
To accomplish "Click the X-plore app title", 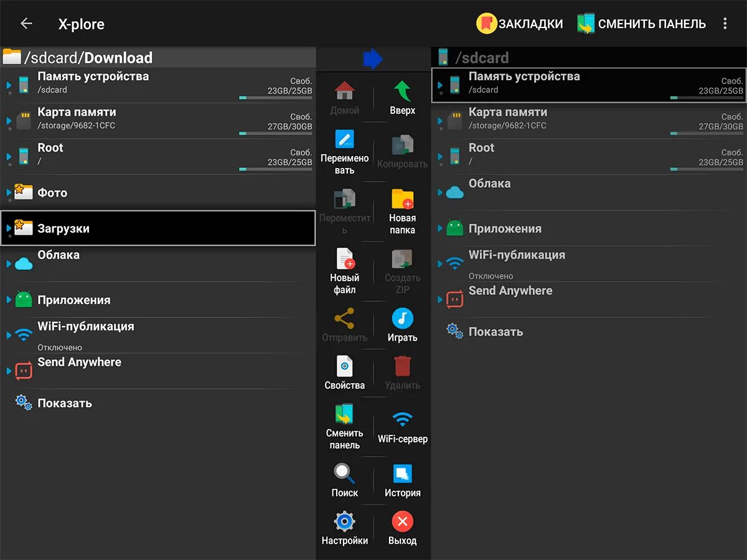I will pyautogui.click(x=82, y=24).
